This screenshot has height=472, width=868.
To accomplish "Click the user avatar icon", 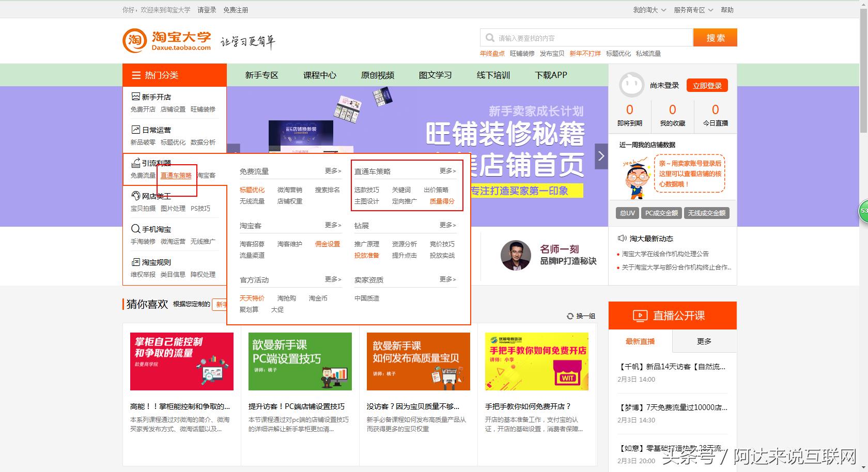I will [631, 85].
